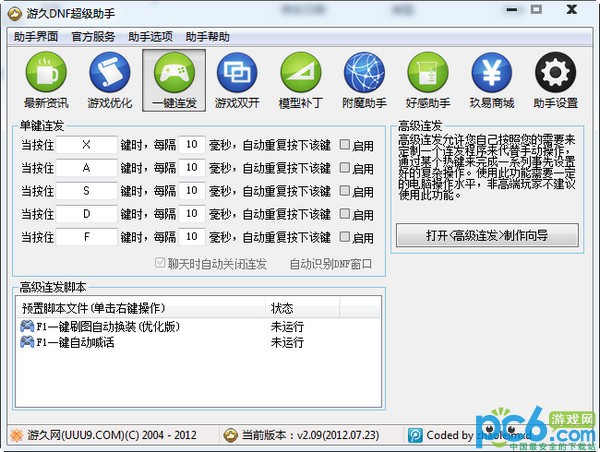Click the 状态 column header
600x452 pixels.
tap(302, 308)
